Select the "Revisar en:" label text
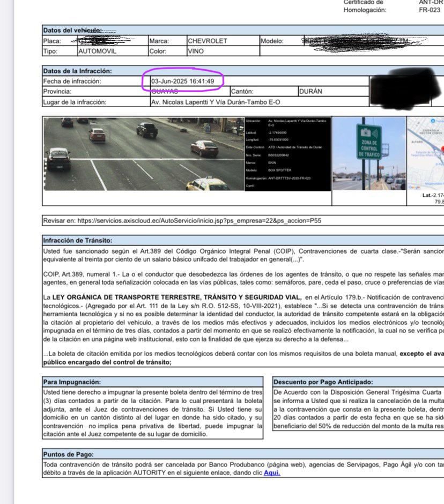The width and height of the screenshot is (444, 504). pyautogui.click(x=60, y=221)
